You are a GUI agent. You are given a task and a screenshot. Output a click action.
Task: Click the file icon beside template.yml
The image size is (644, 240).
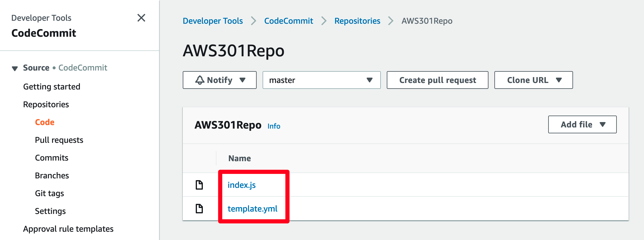click(200, 209)
